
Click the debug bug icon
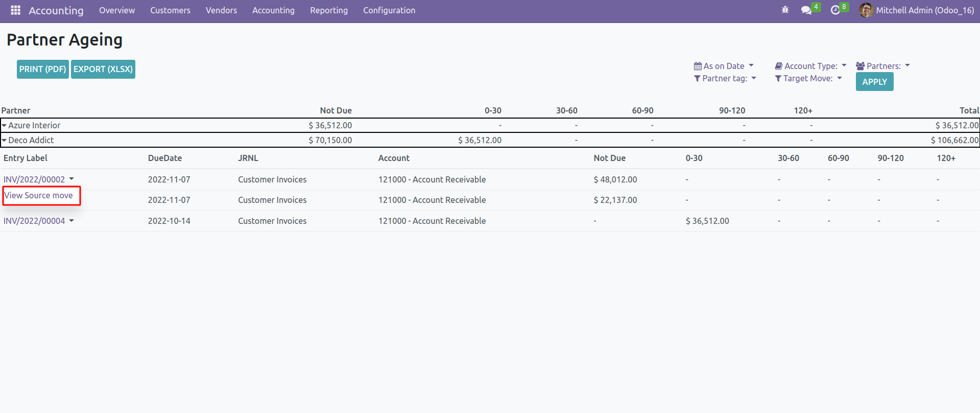785,10
